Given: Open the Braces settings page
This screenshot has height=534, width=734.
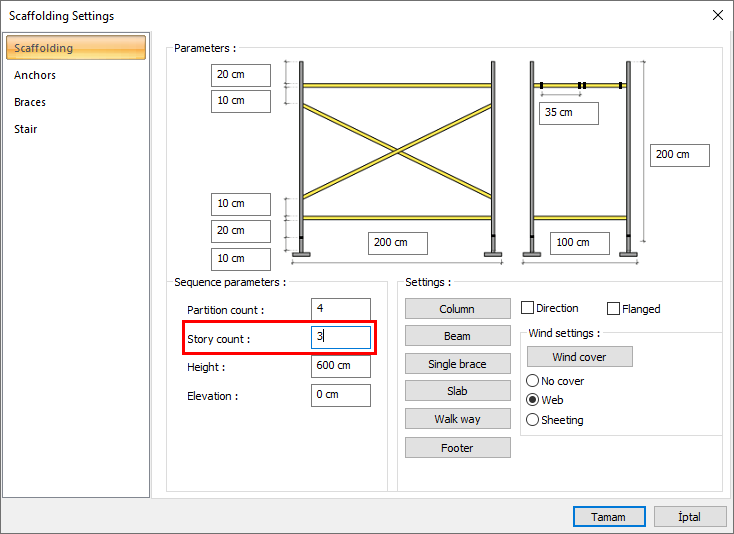Looking at the screenshot, I should [x=30, y=102].
